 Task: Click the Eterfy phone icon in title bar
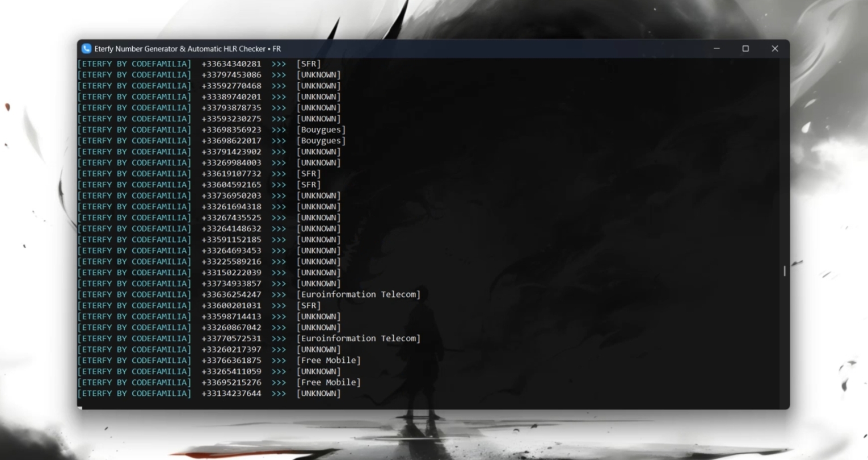tap(86, 49)
